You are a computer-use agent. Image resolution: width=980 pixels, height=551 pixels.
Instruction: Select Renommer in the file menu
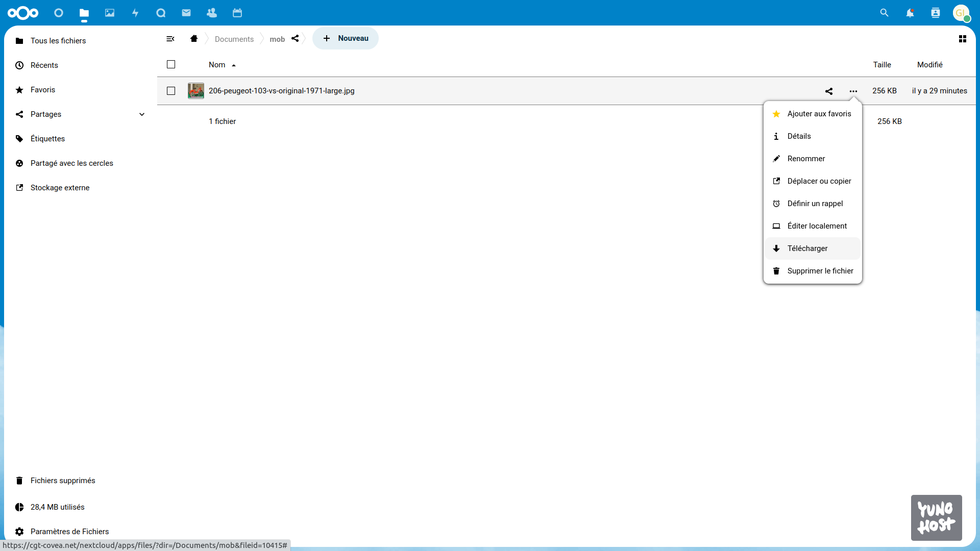806,159
